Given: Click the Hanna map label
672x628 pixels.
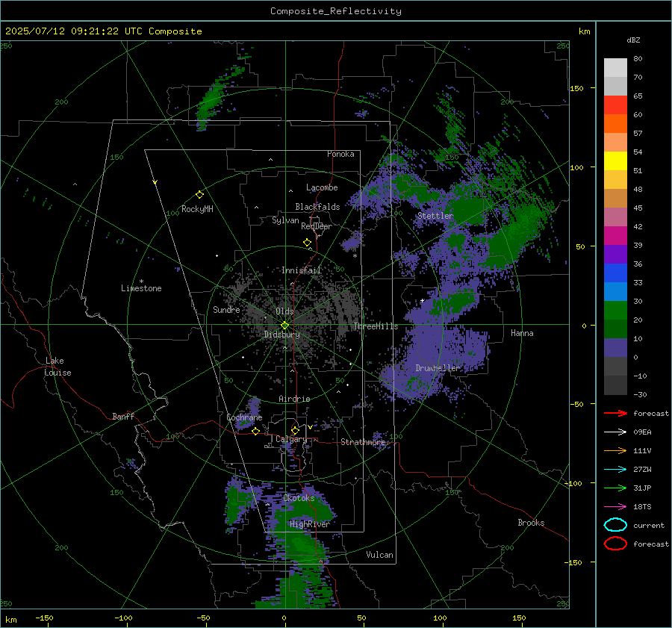Looking at the screenshot, I should (x=522, y=333).
